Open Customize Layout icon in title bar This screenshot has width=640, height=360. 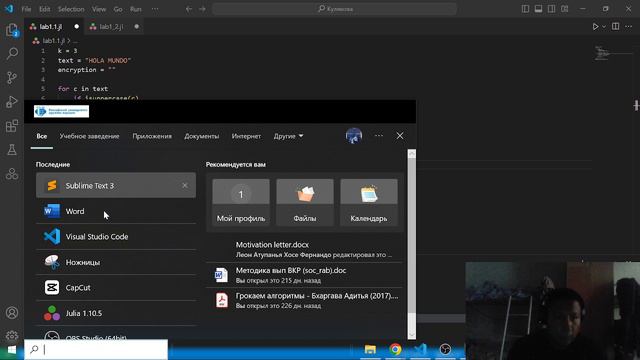pyautogui.click(x=564, y=9)
